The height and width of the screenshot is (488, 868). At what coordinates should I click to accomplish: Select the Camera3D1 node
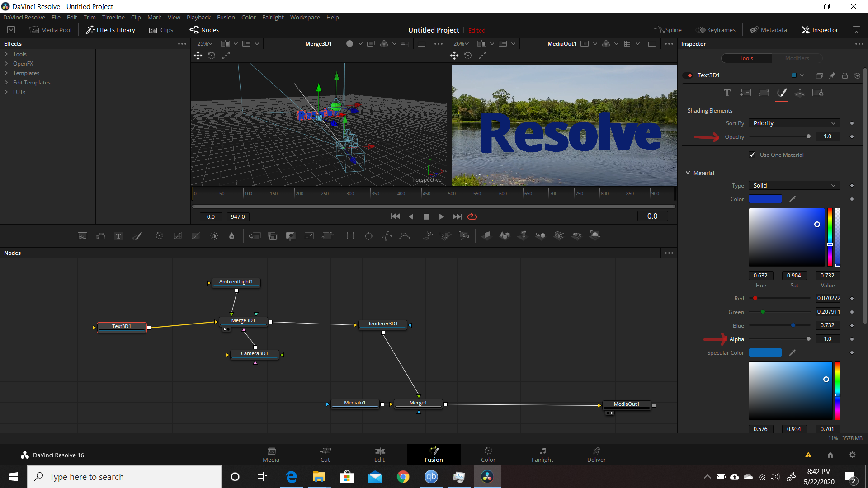click(x=254, y=354)
